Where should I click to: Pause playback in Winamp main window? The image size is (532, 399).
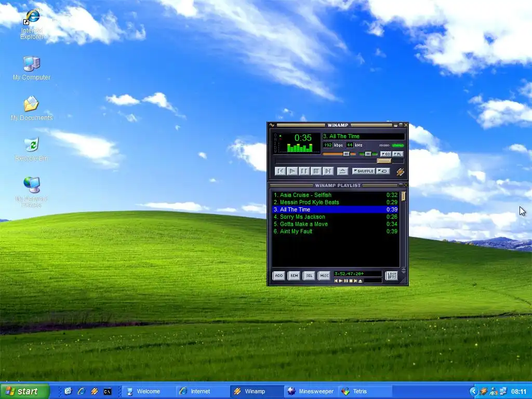coord(304,171)
